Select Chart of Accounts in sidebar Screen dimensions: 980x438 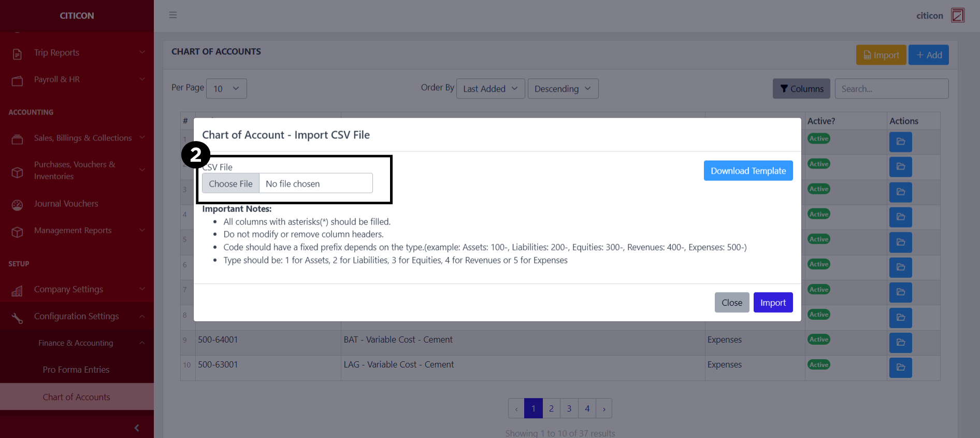point(76,397)
